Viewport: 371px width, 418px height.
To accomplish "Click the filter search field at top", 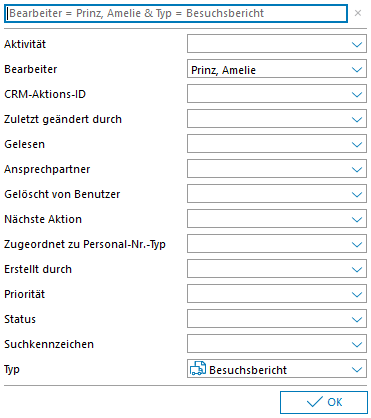I will coord(176,13).
